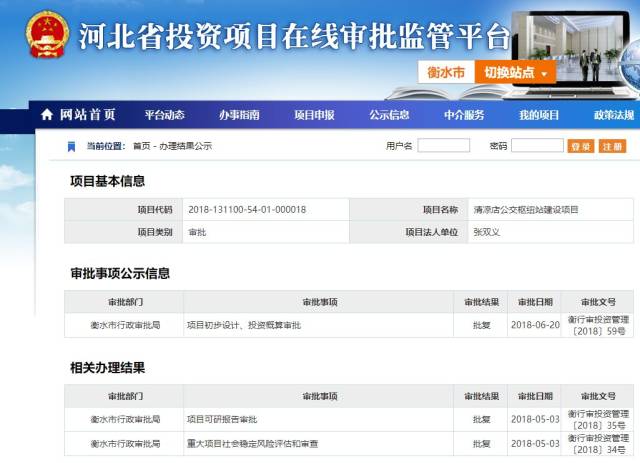Screen dimensions: 640x463
Task: Click document number 衡行审投资管理〔2018〕34号
Action: 598,444
